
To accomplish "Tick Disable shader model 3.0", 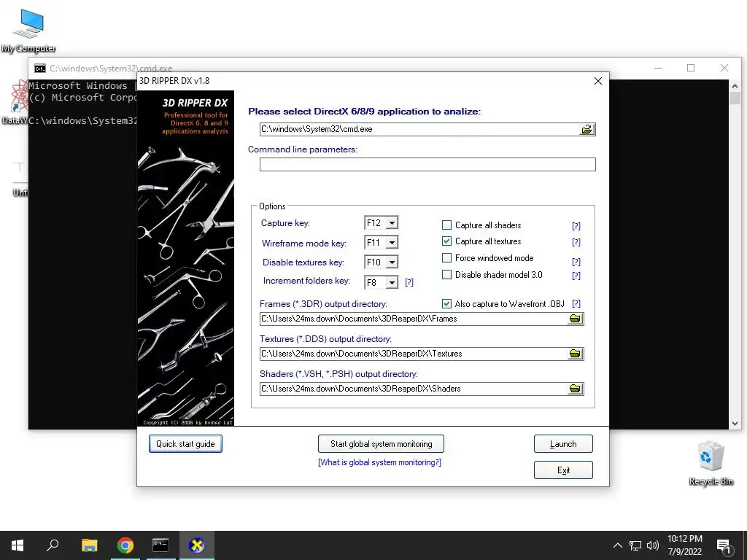I will pos(446,274).
